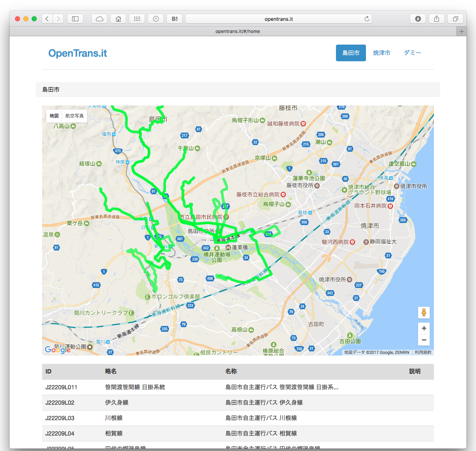Click the 蓮華寺池公園 park label

309,178
